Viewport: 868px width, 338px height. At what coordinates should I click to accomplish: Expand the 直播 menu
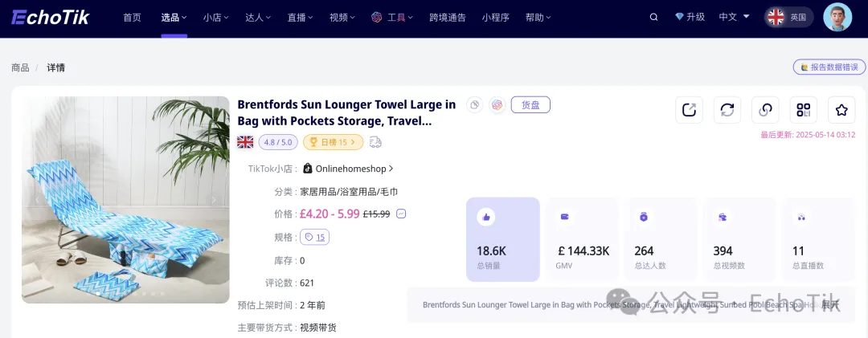pyautogui.click(x=300, y=17)
